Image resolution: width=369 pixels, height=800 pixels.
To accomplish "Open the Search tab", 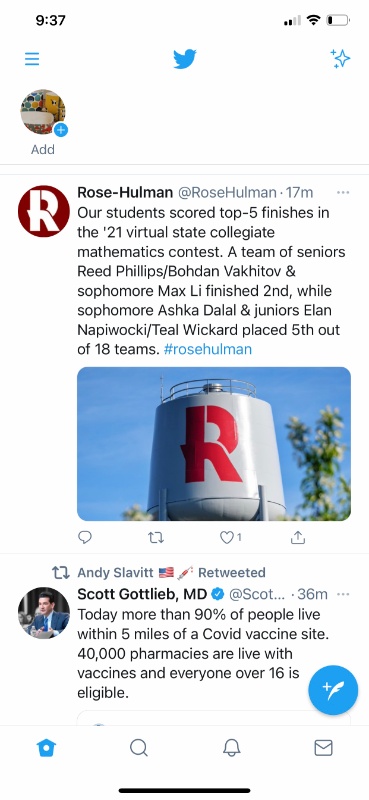I will click(x=138, y=748).
